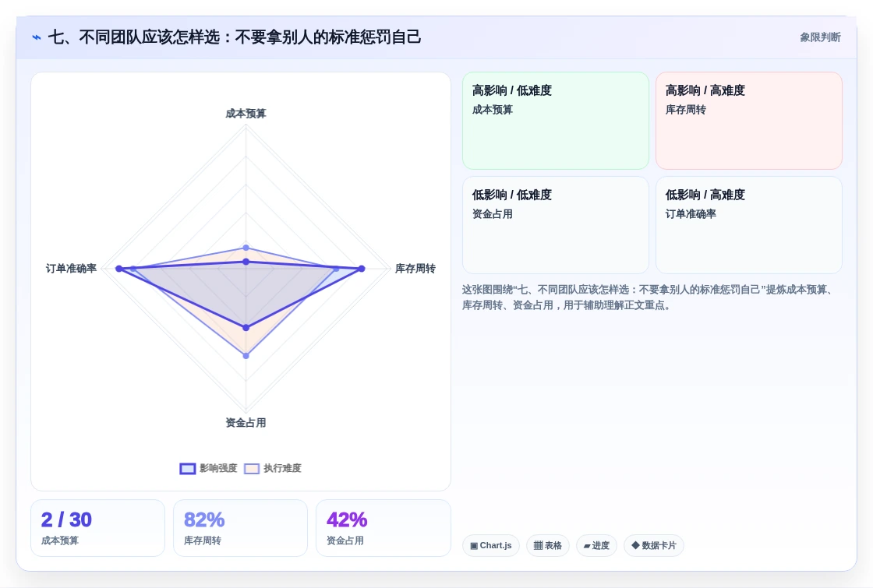Select the dark data point at 订单准确率 axis
The height and width of the screenshot is (588, 873).
coord(118,269)
